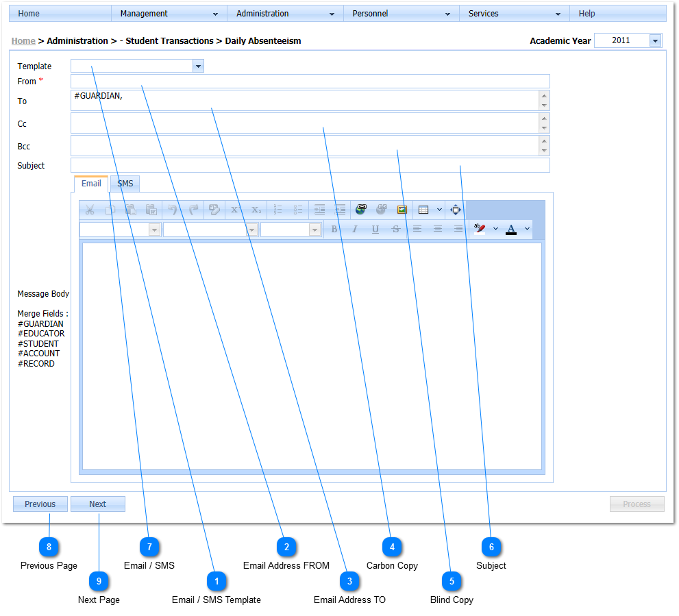679x616 pixels.
Task: Click the Redo arrow icon
Action: click(x=193, y=210)
